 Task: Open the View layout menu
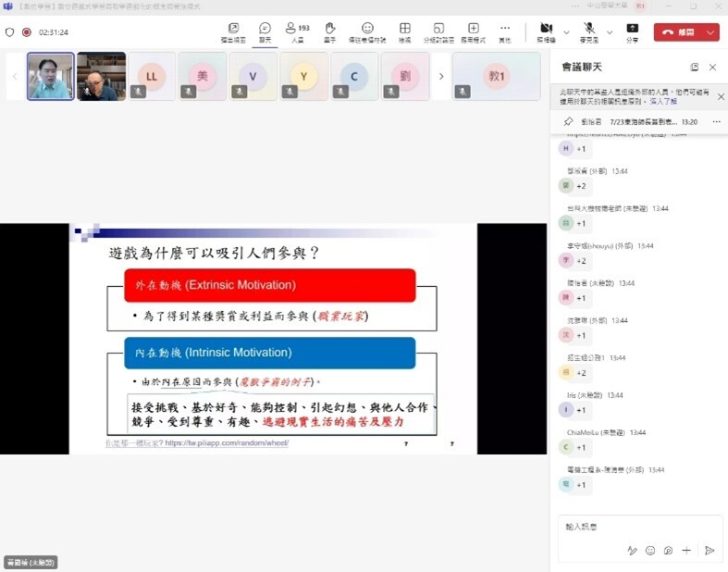click(404, 31)
